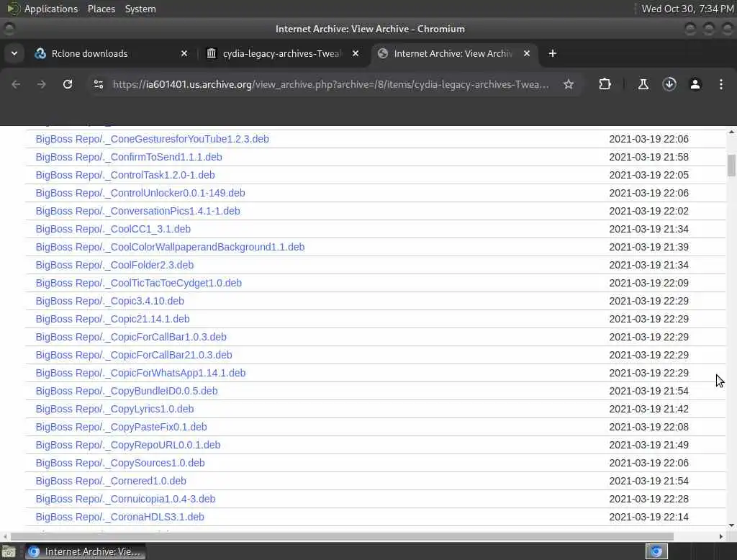737x560 pixels.
Task: Open the profile avatar icon
Action: (x=695, y=84)
